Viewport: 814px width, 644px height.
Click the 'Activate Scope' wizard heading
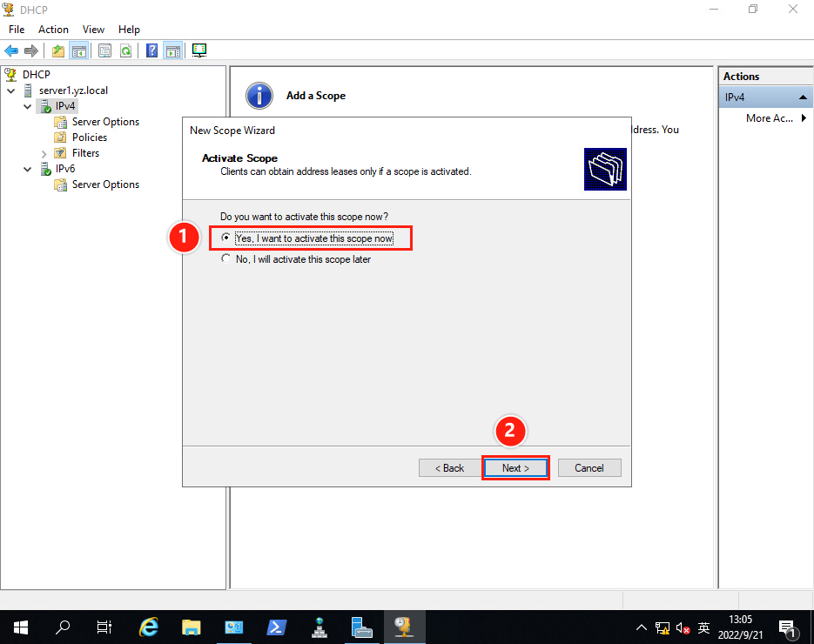point(239,158)
